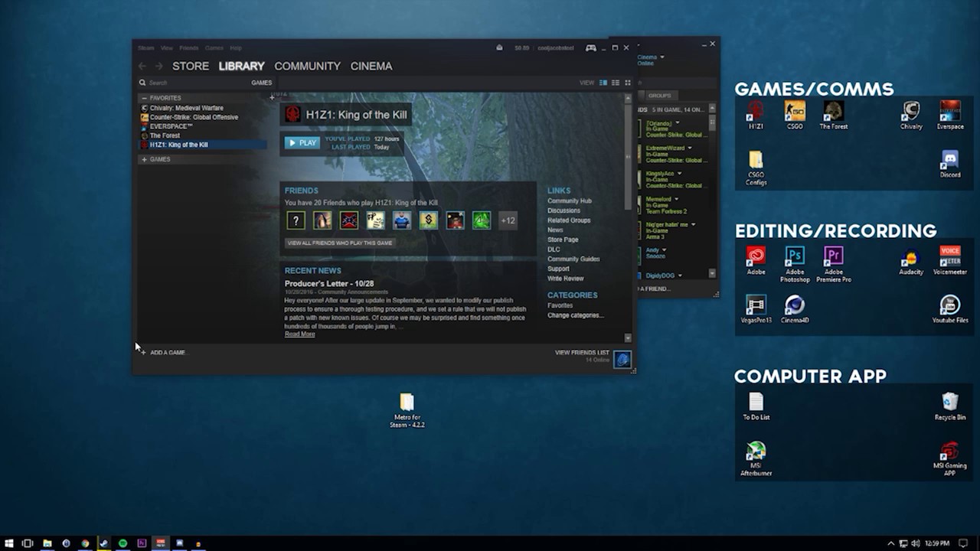The image size is (980, 551).
Task: Open the Steam menu
Action: tap(145, 48)
